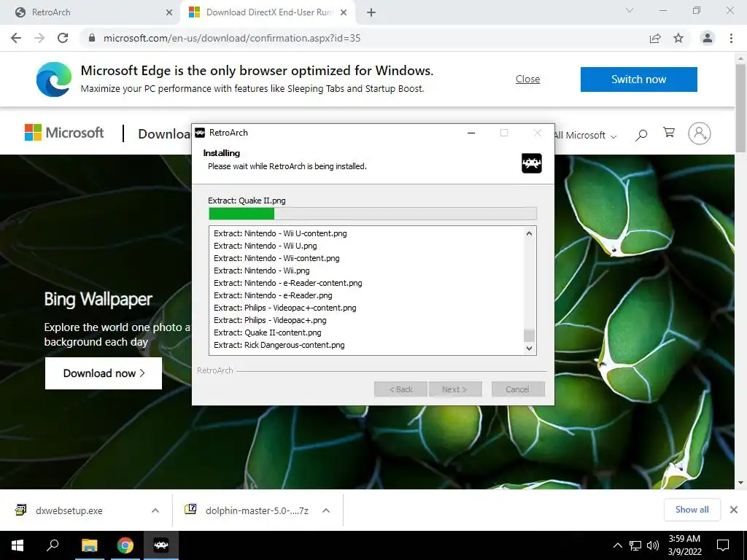
Task: Click the Microsoft Edge logo in banner
Action: pyautogui.click(x=54, y=79)
